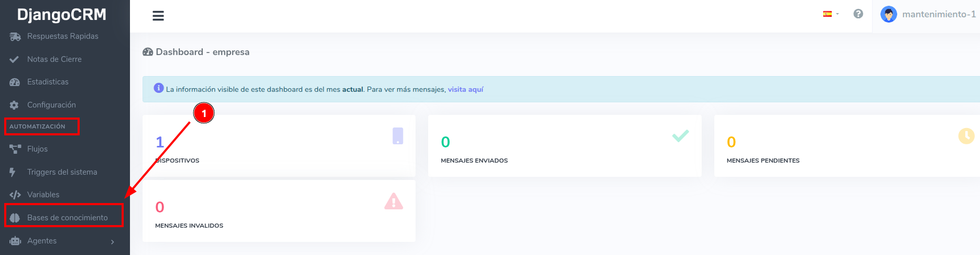Follow the "visita aquí" link
This screenshot has width=980, height=255.
465,90
